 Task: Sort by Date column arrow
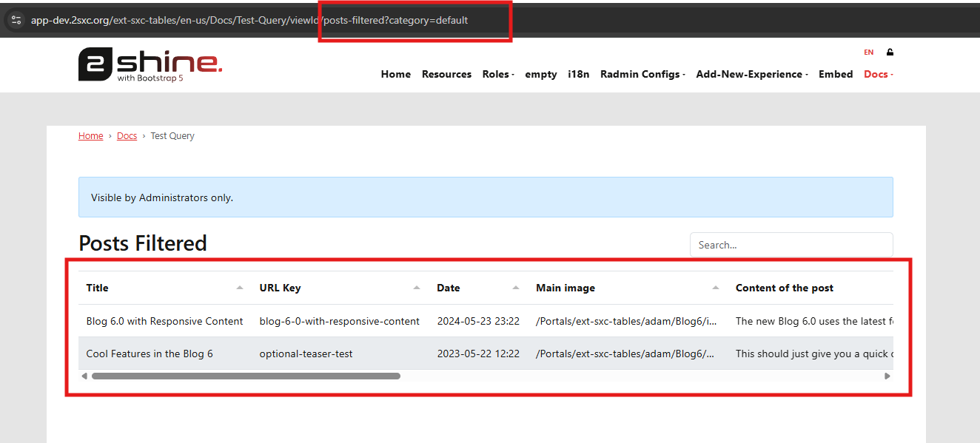point(516,288)
